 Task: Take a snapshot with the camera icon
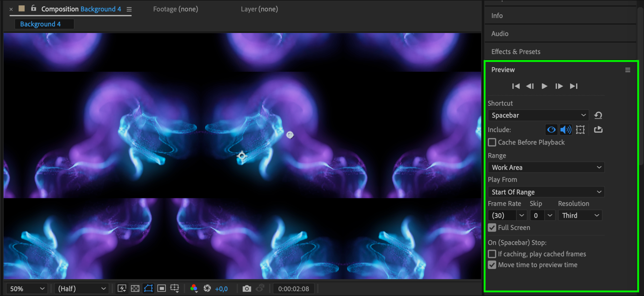247,288
